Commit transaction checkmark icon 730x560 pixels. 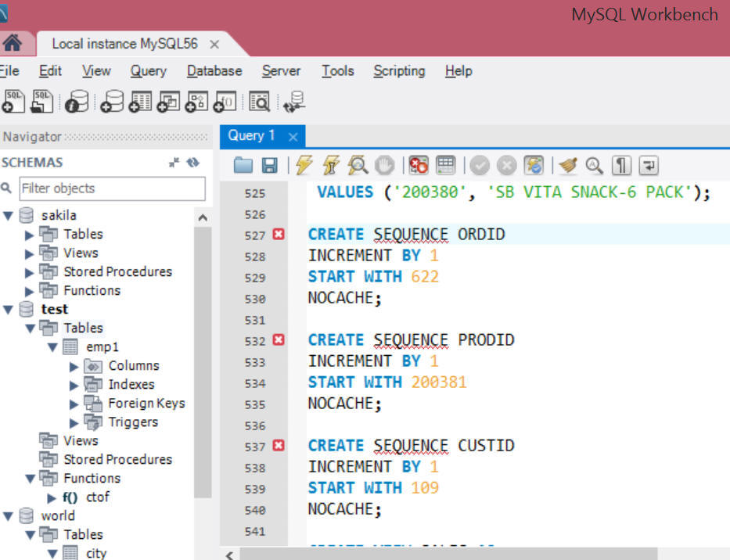(x=480, y=165)
